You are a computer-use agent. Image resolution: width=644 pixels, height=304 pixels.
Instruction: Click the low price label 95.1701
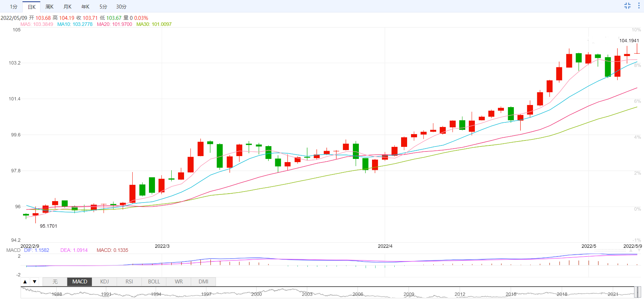[49, 226]
